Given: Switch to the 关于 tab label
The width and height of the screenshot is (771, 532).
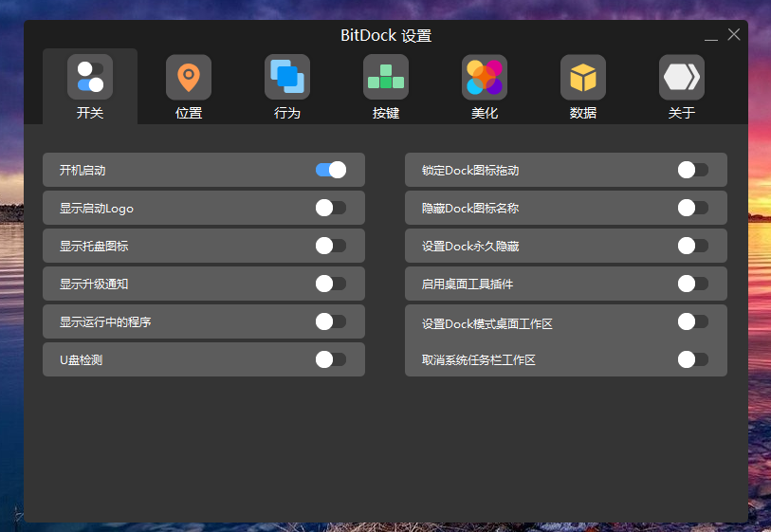Looking at the screenshot, I should click(x=682, y=113).
